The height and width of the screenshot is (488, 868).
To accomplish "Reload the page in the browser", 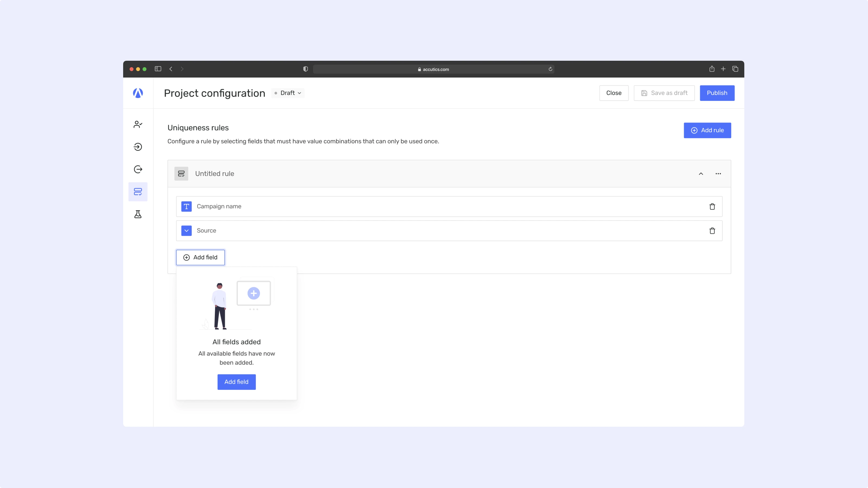I will tap(550, 69).
